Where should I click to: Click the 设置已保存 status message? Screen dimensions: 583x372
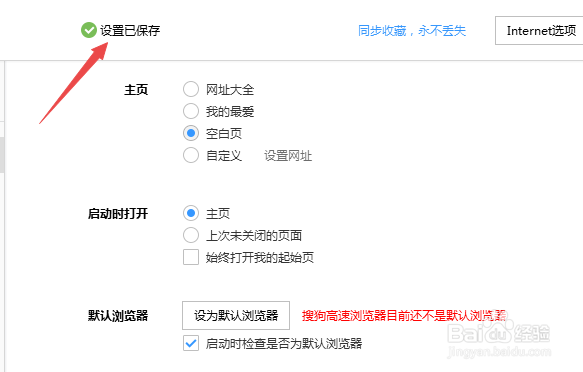pos(130,30)
